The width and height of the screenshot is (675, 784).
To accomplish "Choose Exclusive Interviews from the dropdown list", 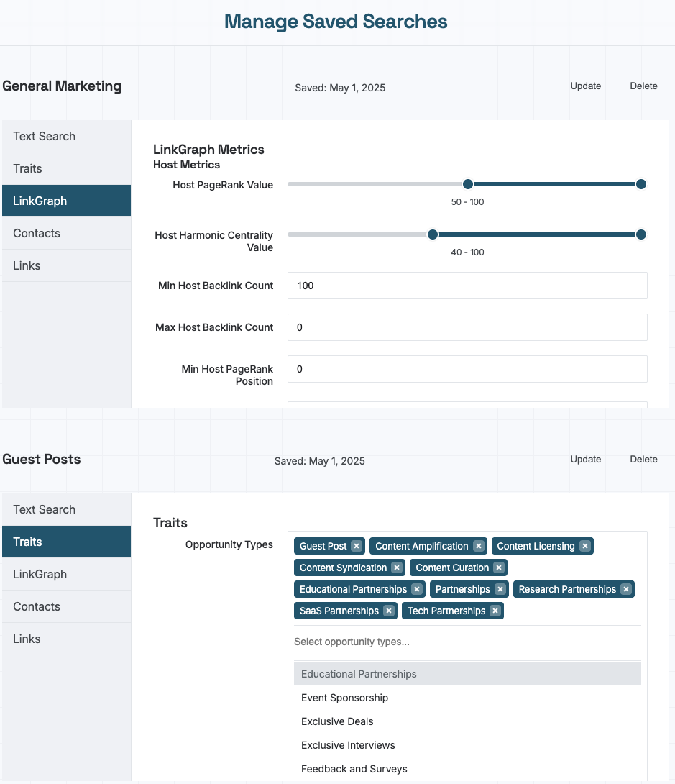I will (x=468, y=745).
